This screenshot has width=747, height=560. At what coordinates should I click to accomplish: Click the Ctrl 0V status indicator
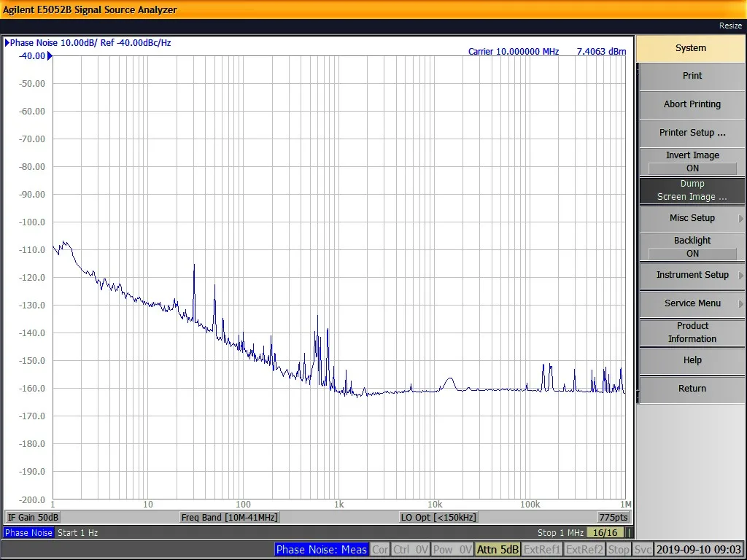411,550
